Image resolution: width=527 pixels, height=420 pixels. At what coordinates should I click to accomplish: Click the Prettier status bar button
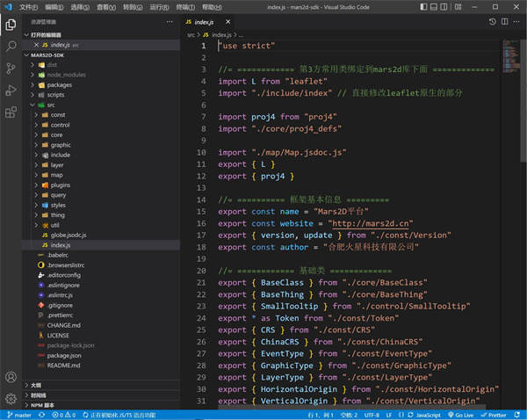coord(496,414)
